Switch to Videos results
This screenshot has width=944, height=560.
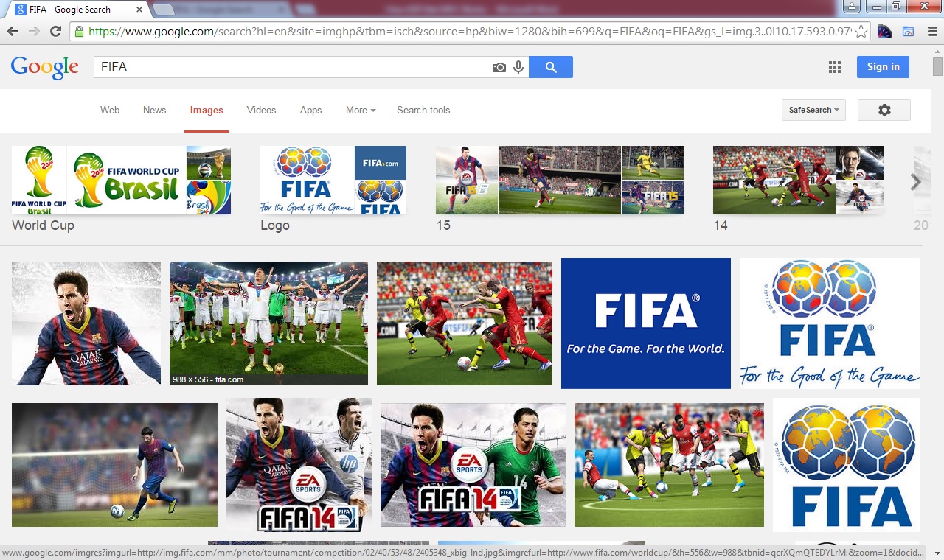(261, 110)
